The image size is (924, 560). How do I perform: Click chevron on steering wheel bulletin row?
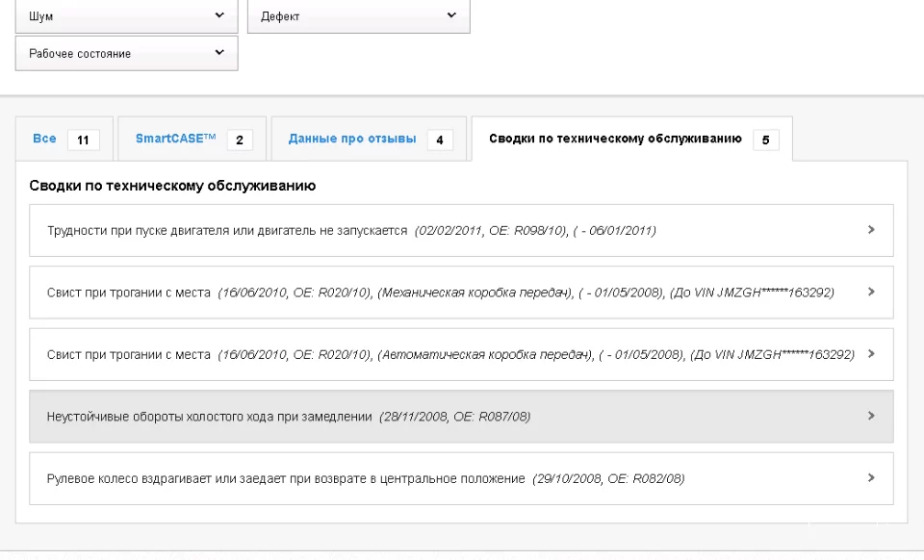[871, 477]
